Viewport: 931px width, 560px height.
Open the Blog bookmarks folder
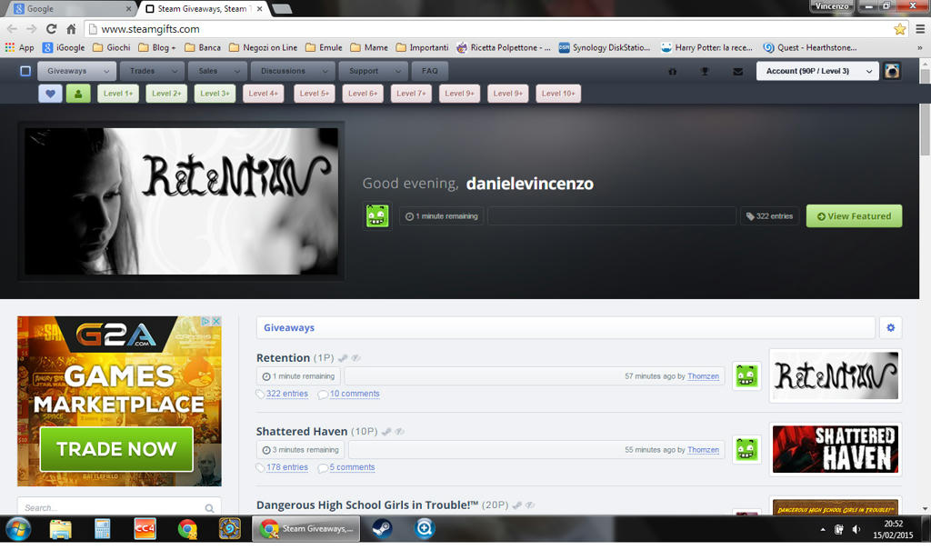156,47
